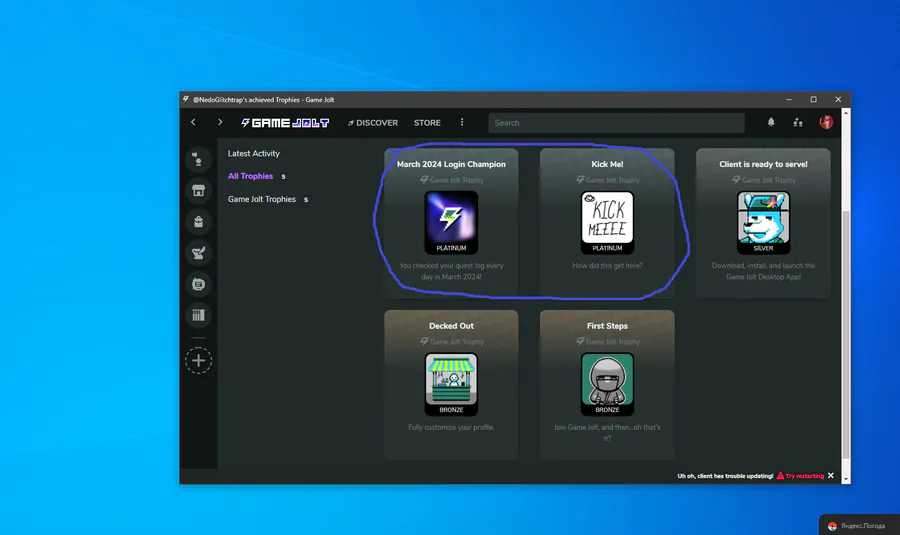
Task: Click 'How did this get here?' description
Action: point(607,265)
